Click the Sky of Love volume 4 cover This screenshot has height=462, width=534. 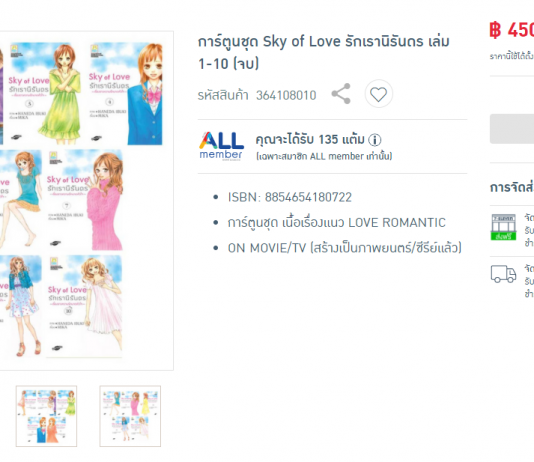pos(126,94)
